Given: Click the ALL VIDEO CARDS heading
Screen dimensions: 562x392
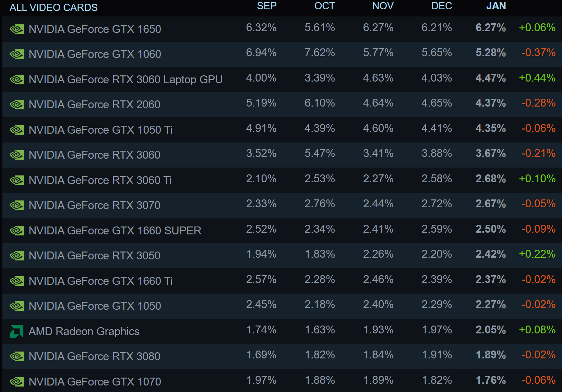Looking at the screenshot, I should (x=53, y=8).
